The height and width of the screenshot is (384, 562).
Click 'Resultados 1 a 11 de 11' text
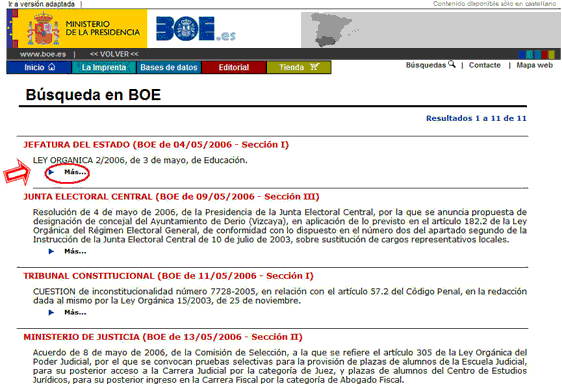(x=476, y=118)
